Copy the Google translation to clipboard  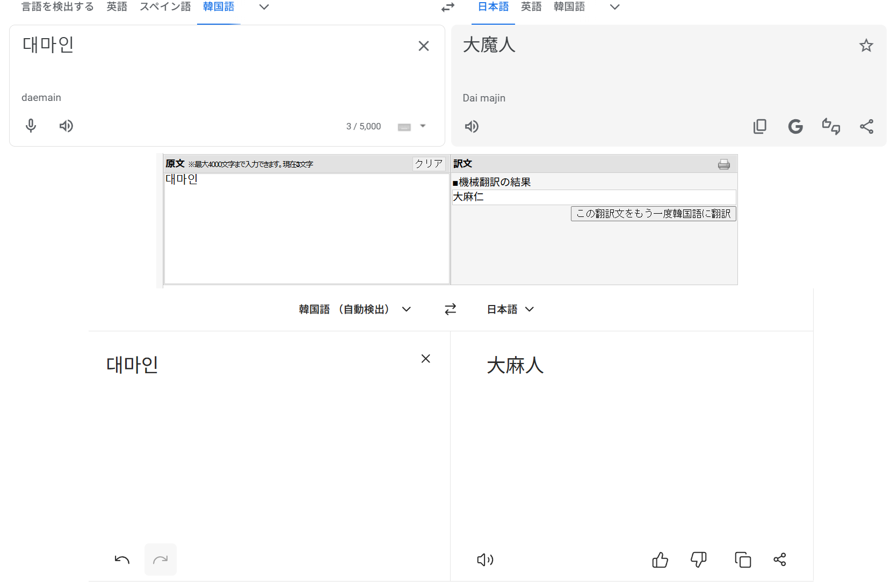click(759, 126)
